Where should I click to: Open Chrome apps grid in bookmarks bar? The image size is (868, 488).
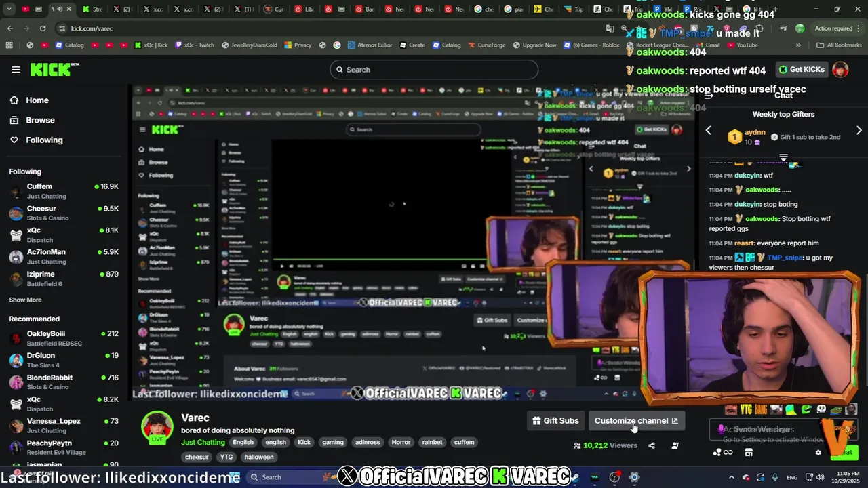pos(9,45)
